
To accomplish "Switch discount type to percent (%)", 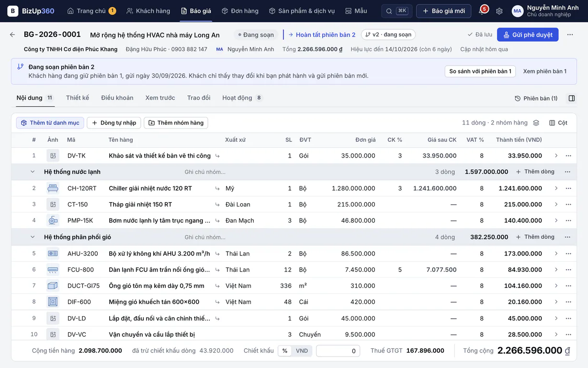I will [285, 351].
